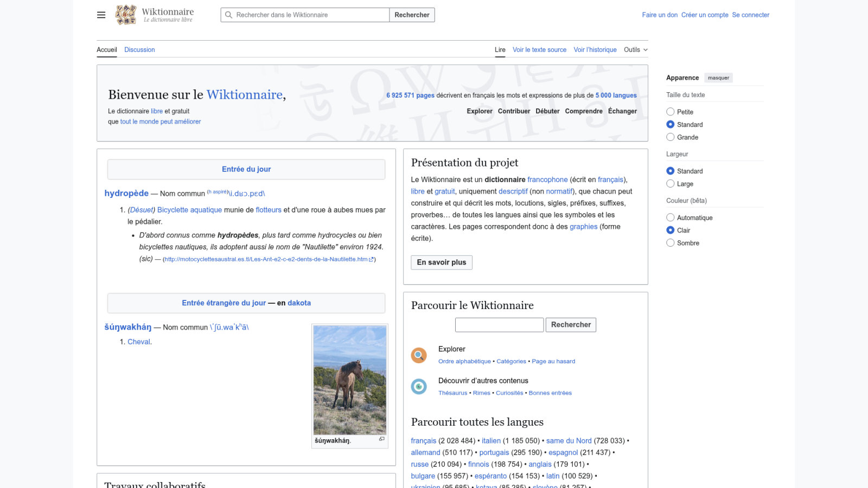Open the Curiosités link

(x=509, y=393)
